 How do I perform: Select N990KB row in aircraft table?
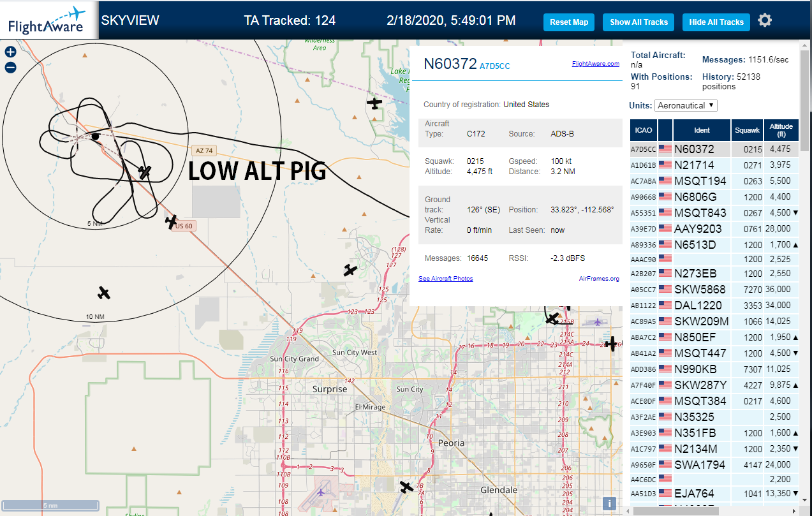click(714, 369)
